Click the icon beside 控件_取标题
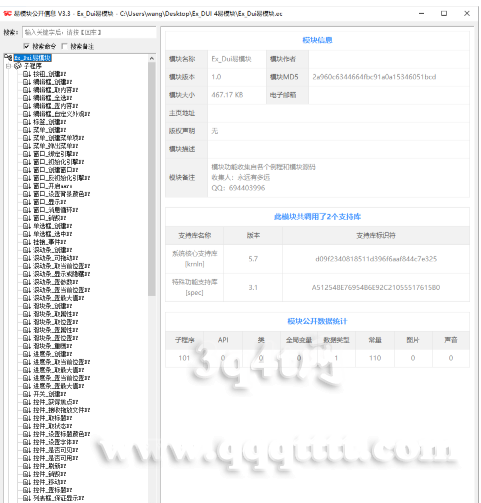 [x=27, y=418]
